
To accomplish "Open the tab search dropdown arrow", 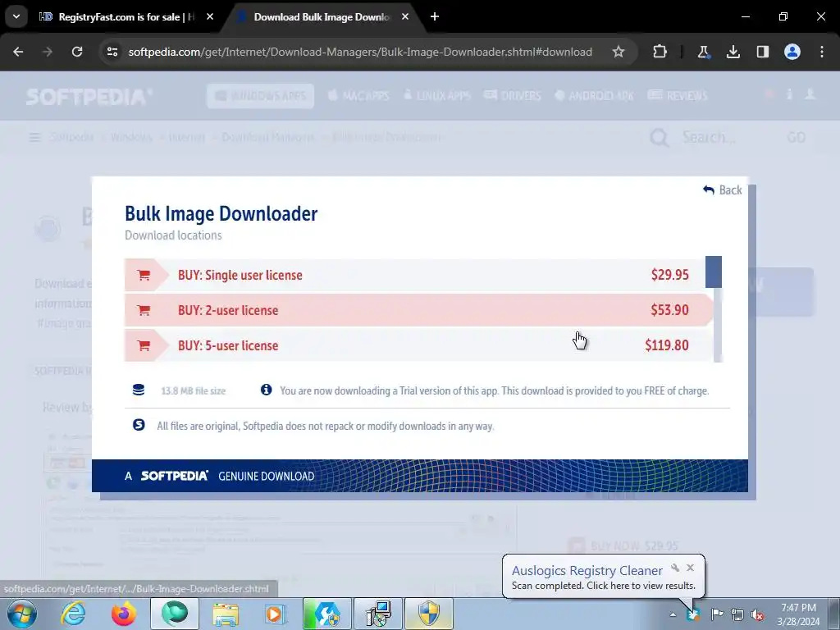I will [x=16, y=16].
